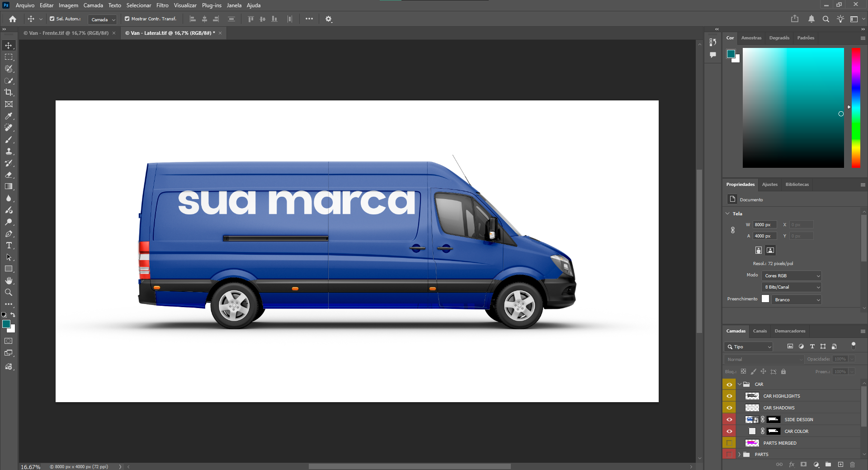Uncheck the Sel. Autom. checkbox
The height and width of the screenshot is (470, 868).
click(52, 19)
